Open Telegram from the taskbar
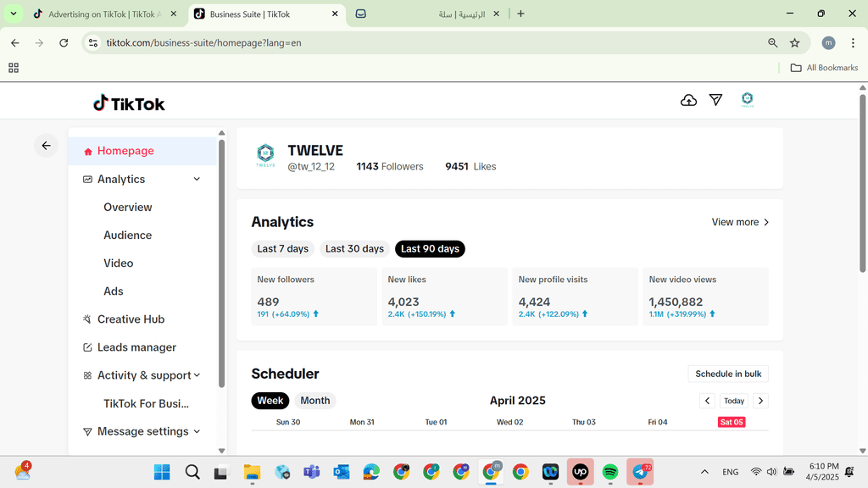 pos(641,472)
